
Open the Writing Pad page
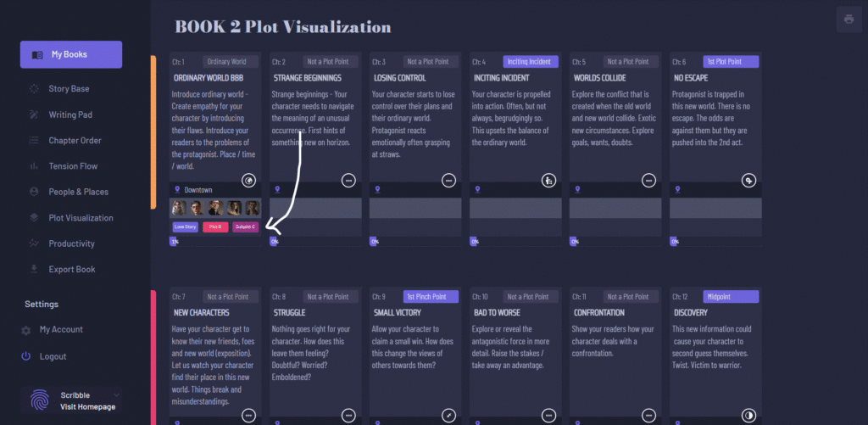(x=70, y=115)
